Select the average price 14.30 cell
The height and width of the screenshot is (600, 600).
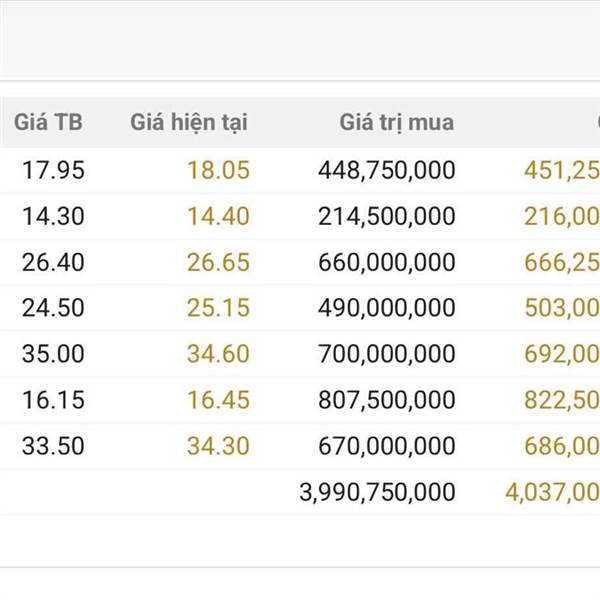click(53, 216)
